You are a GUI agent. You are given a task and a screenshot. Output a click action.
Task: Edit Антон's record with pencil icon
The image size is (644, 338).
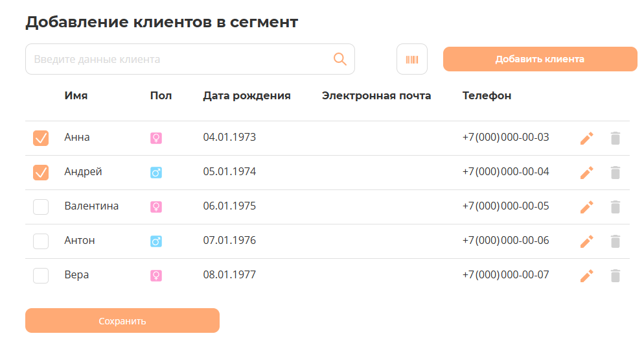tap(586, 241)
